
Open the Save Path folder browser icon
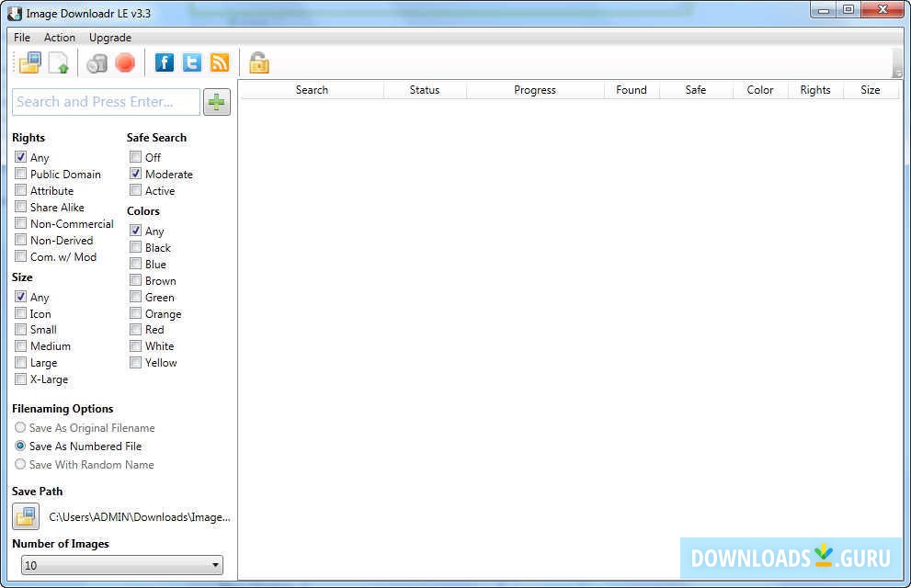(25, 516)
